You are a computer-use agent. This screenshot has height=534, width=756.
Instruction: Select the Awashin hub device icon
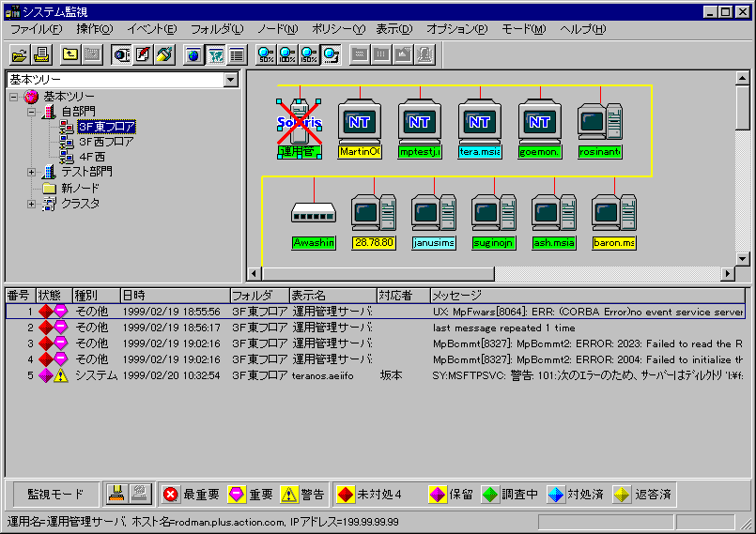[x=314, y=213]
